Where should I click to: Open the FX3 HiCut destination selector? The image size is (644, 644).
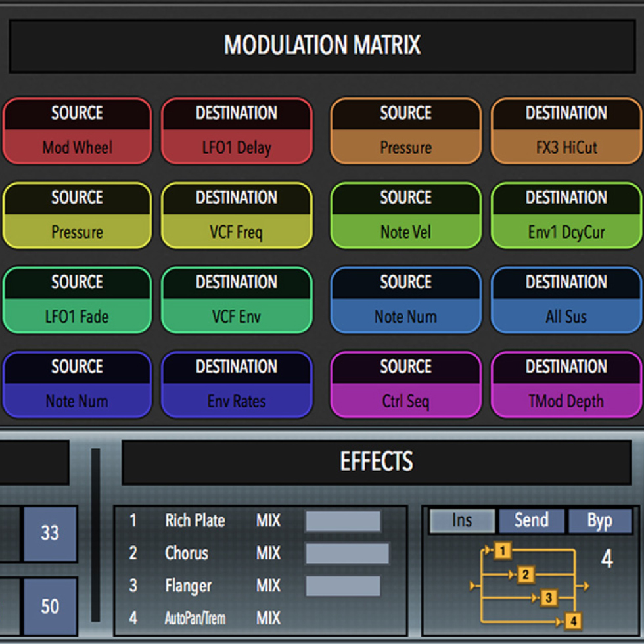(566, 131)
